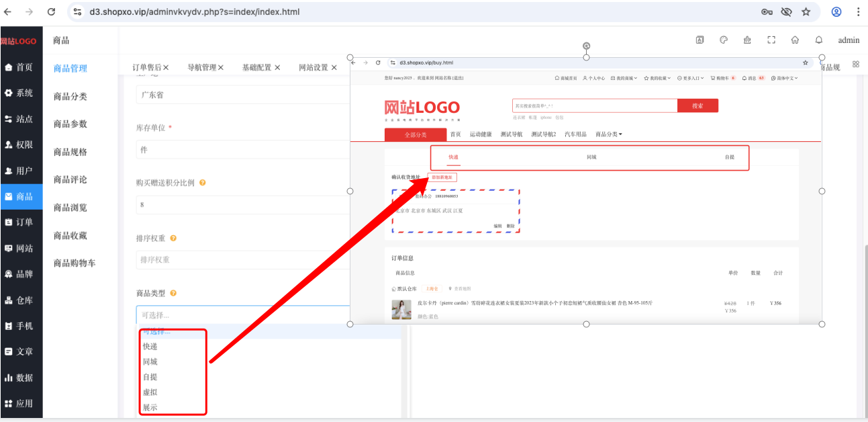Focus the 排序权重 input field
The width and height of the screenshot is (868, 422).
tap(243, 260)
